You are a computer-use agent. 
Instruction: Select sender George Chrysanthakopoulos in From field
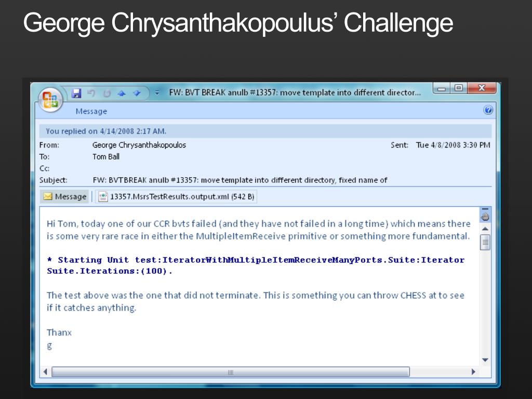coord(139,145)
